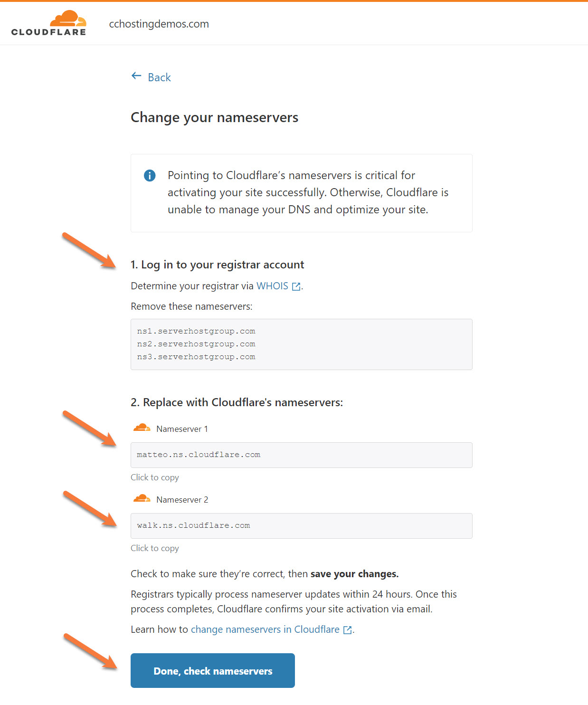Click the info icon in the notice box
This screenshot has height=705, width=588.
point(149,175)
